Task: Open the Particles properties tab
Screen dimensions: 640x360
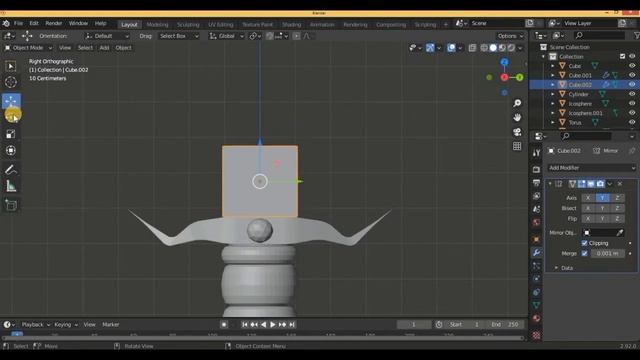Action: click(x=536, y=266)
